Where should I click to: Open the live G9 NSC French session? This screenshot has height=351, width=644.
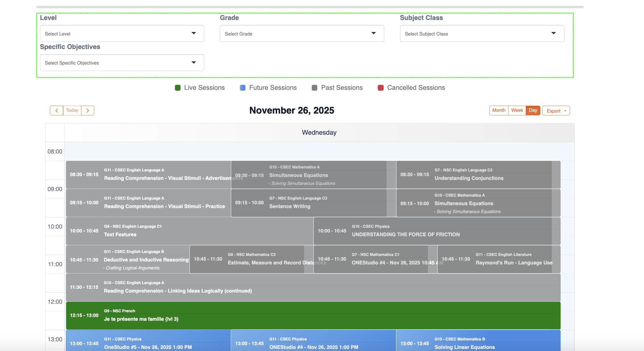click(x=313, y=315)
